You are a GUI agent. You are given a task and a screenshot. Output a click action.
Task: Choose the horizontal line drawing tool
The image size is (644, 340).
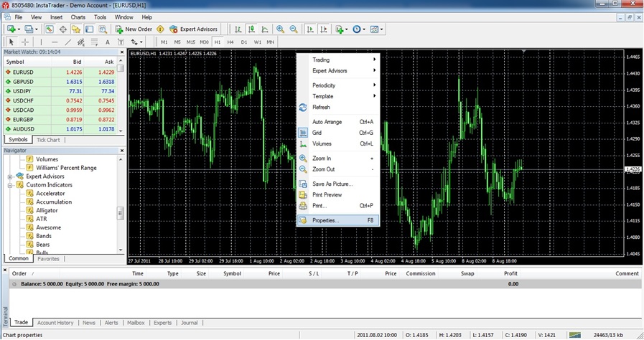55,42
